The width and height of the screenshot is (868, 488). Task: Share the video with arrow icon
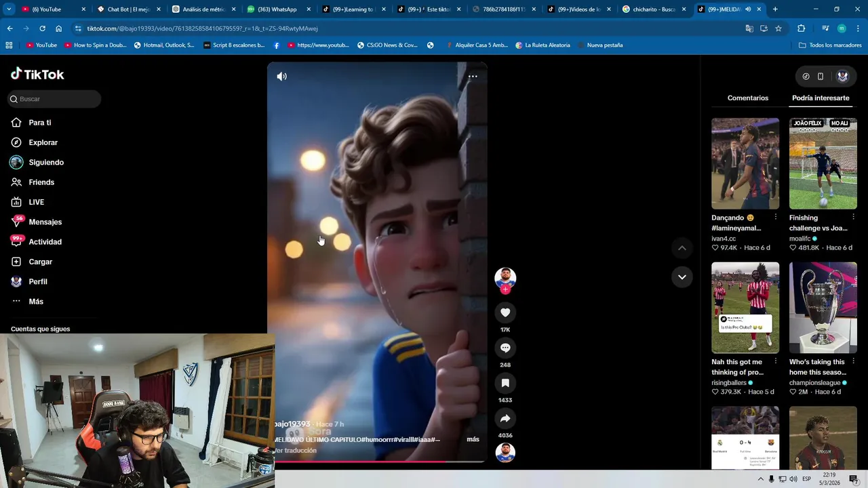tap(505, 418)
